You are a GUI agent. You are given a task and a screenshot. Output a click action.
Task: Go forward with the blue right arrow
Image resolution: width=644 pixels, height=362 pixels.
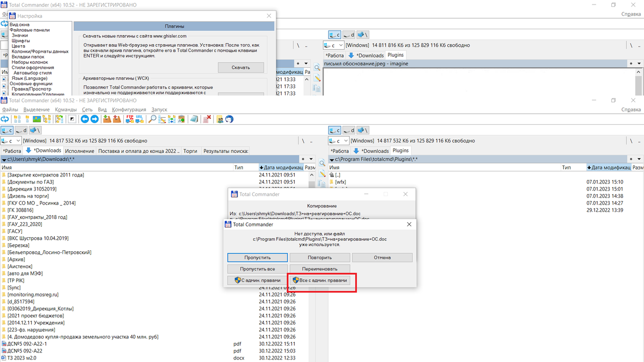point(94,119)
